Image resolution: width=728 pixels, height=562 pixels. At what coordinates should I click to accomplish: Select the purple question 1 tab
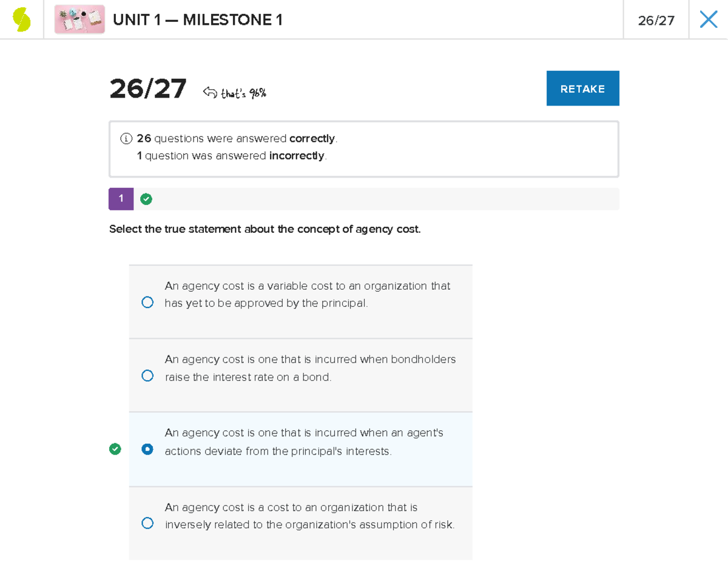point(121,199)
